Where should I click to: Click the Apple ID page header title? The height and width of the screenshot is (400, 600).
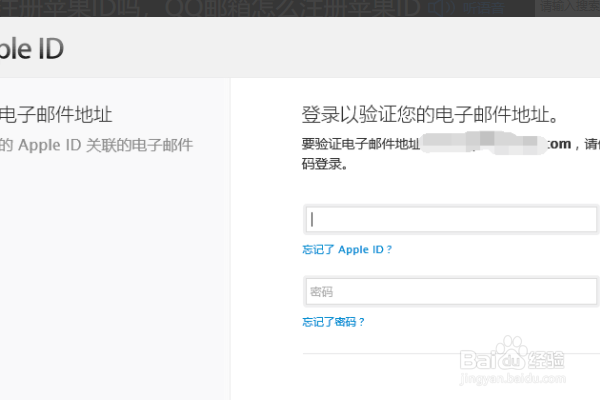[x=32, y=49]
